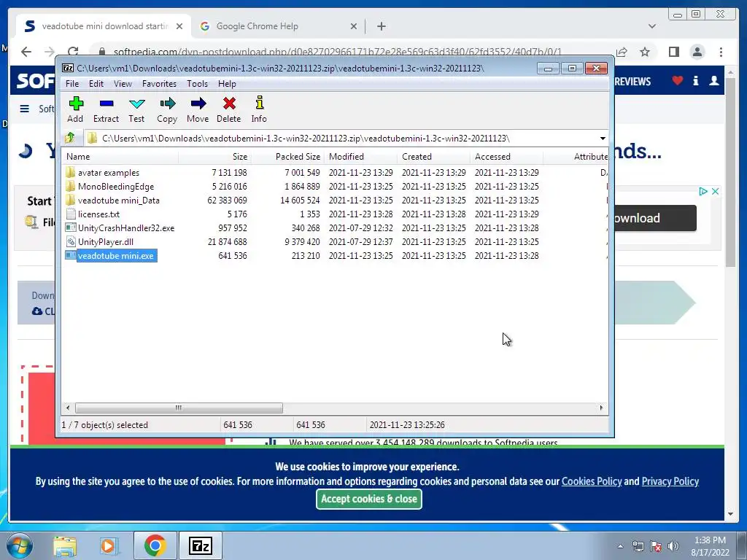This screenshot has height=560, width=747.
Task: Open Chrome three-dot menu
Action: [721, 52]
